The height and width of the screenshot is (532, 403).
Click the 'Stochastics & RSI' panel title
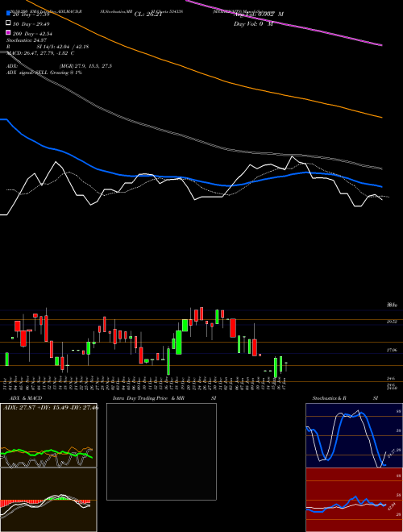click(345, 398)
